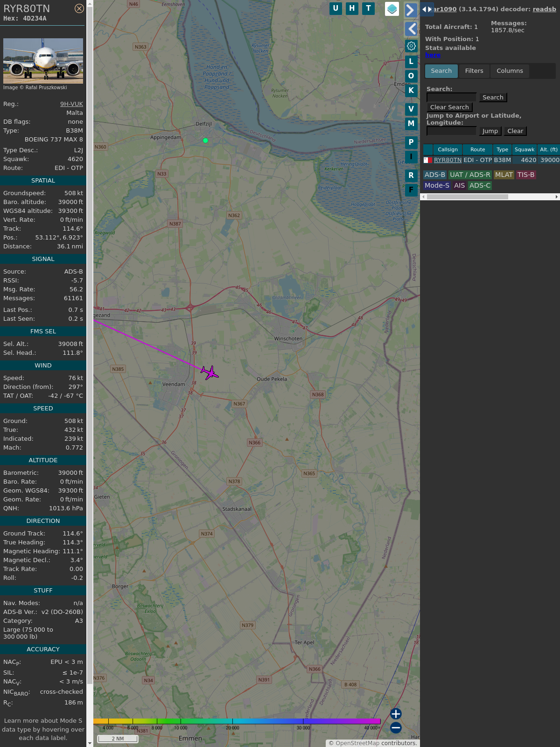Toggle the O map button
This screenshot has width=560, height=747.
pyautogui.click(x=411, y=76)
